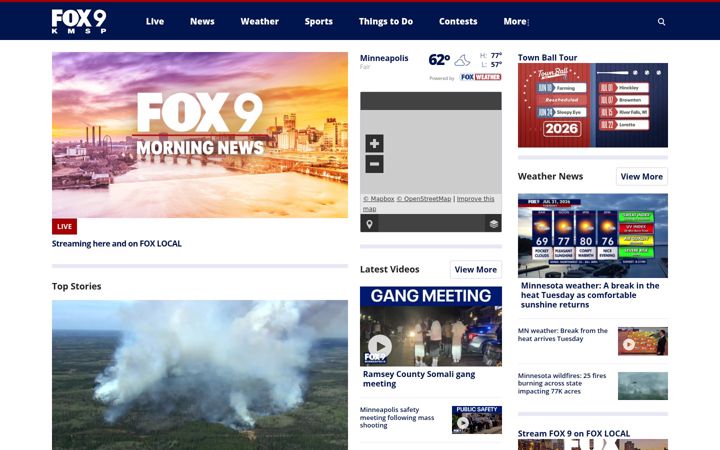720x450 pixels.
Task: Click the map location pin icon
Action: coord(369,224)
